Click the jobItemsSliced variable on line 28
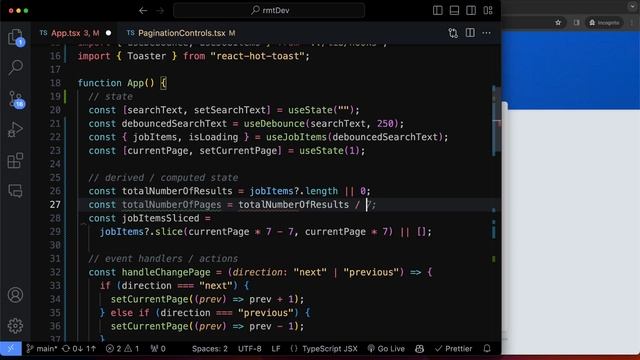 click(x=160, y=218)
